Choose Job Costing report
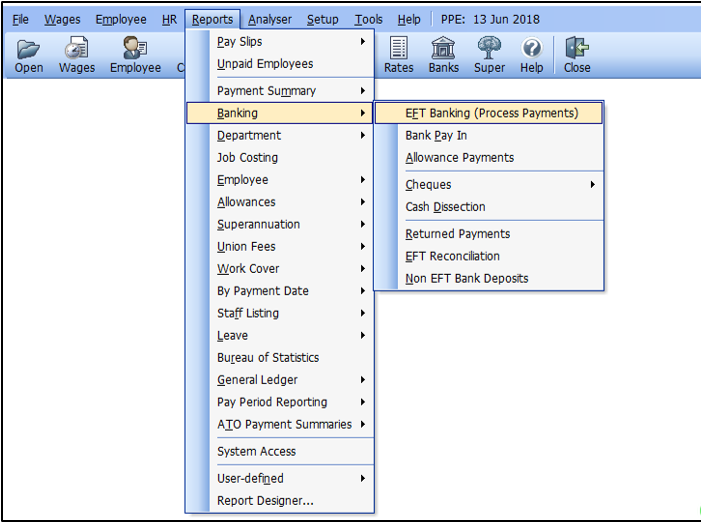 pyautogui.click(x=280, y=157)
